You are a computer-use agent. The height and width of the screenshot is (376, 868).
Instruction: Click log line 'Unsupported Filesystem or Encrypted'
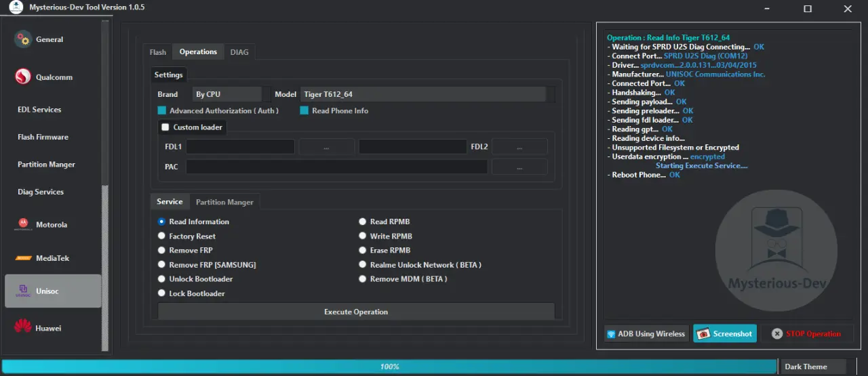(673, 148)
